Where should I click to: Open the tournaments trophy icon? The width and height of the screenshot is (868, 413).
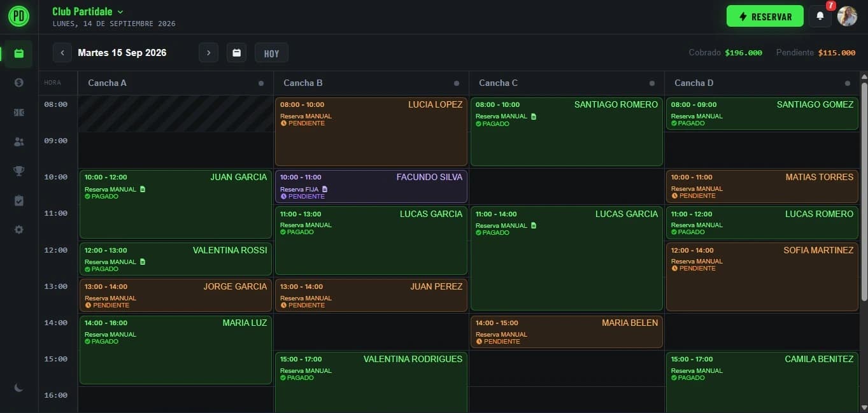coord(18,171)
